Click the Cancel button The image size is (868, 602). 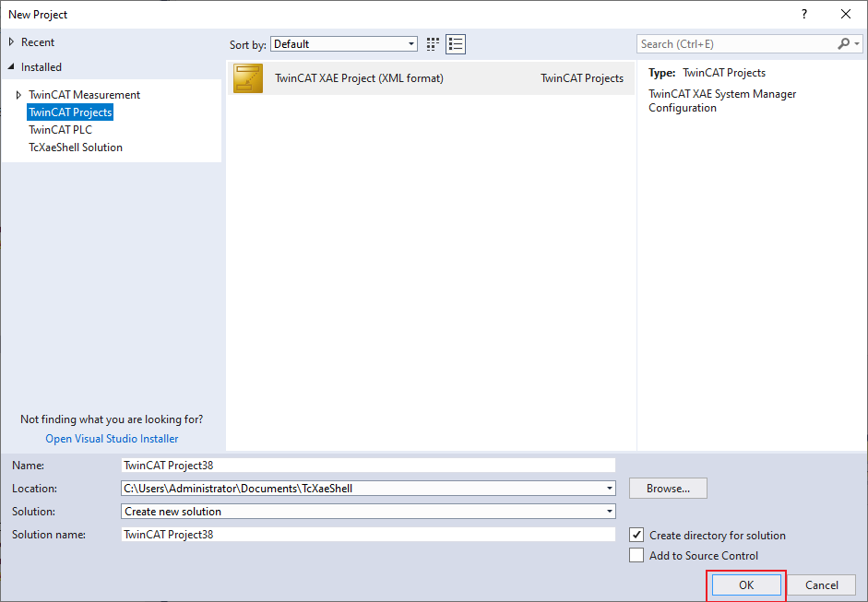[x=822, y=584]
